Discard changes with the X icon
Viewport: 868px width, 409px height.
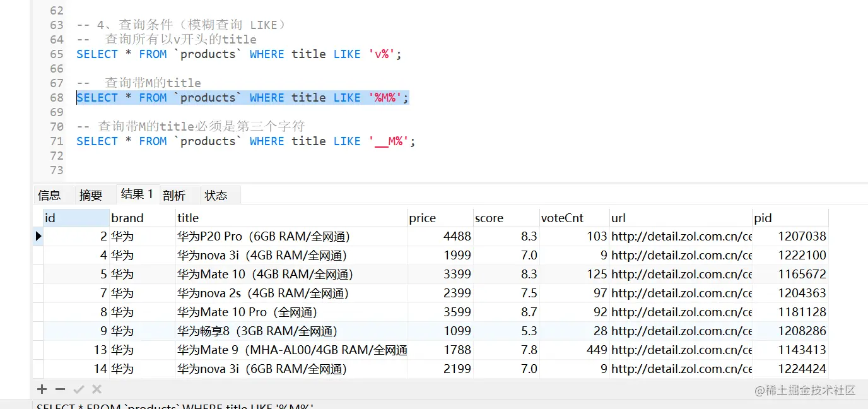[97, 389]
